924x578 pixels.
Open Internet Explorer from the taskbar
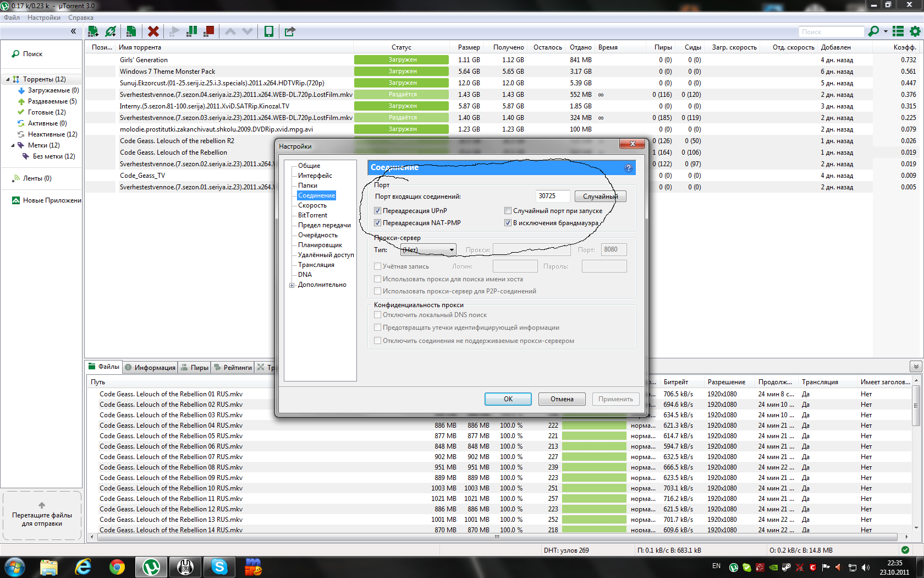[83, 567]
